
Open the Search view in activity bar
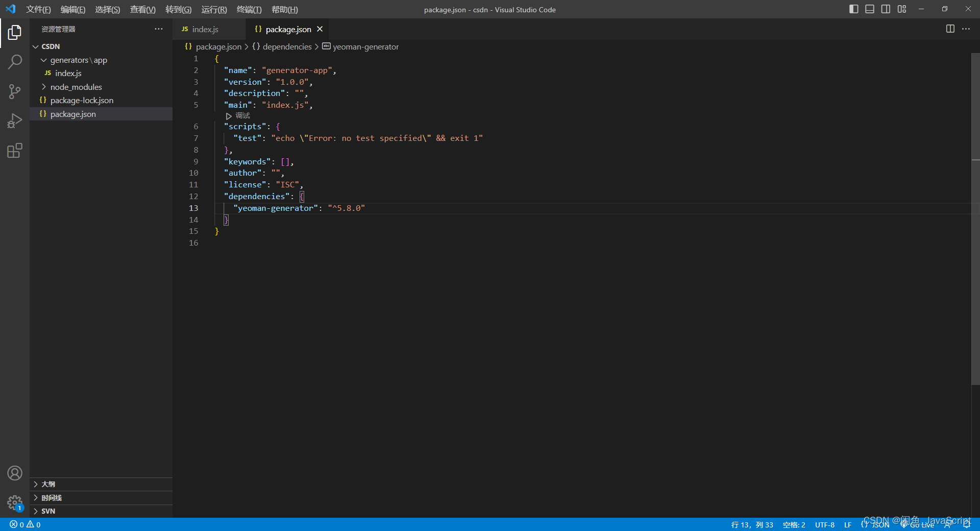point(15,62)
